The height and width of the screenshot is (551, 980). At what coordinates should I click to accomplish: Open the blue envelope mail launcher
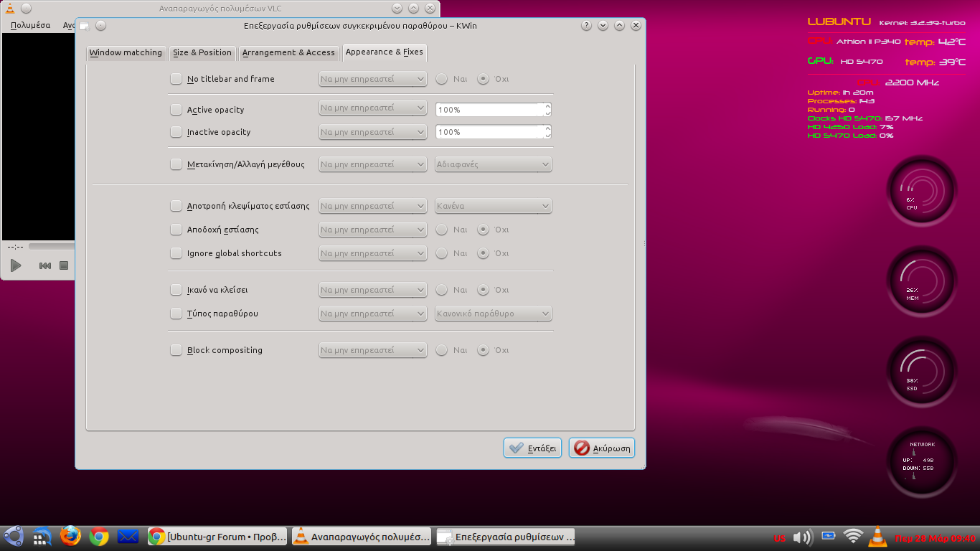pos(128,536)
